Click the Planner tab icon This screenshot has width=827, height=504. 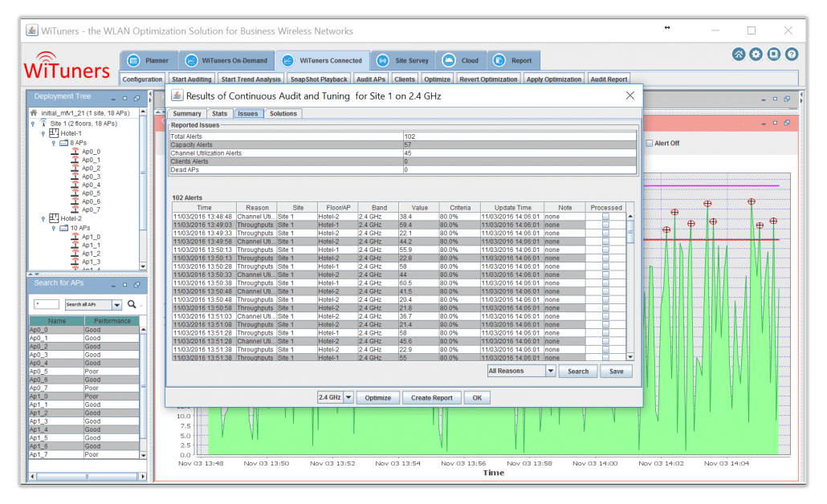[x=133, y=60]
